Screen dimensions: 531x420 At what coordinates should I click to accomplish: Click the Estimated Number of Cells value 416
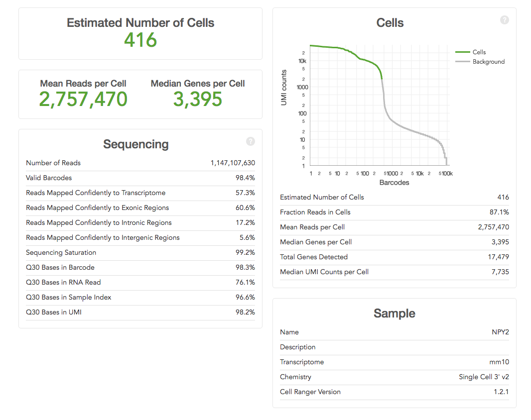pos(140,40)
